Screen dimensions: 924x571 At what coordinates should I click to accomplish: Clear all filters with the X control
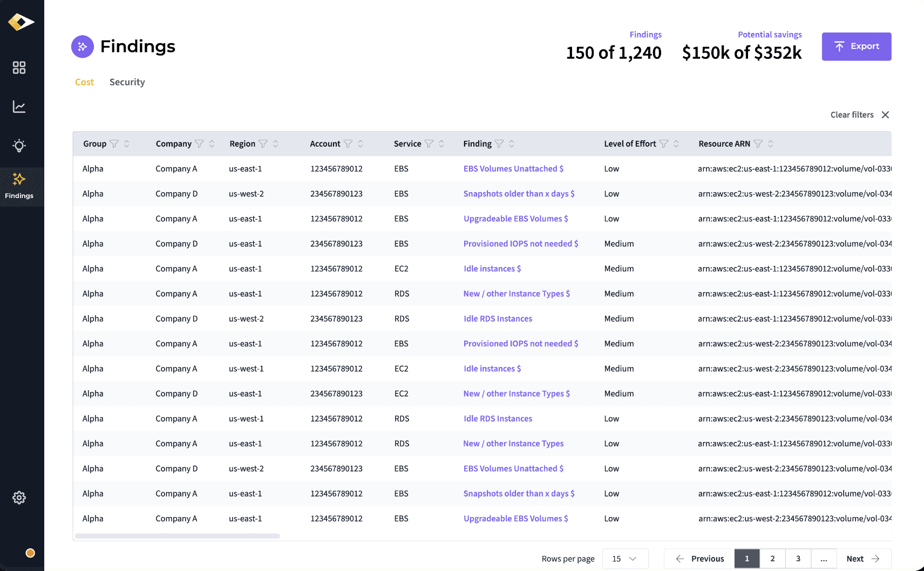click(x=886, y=114)
